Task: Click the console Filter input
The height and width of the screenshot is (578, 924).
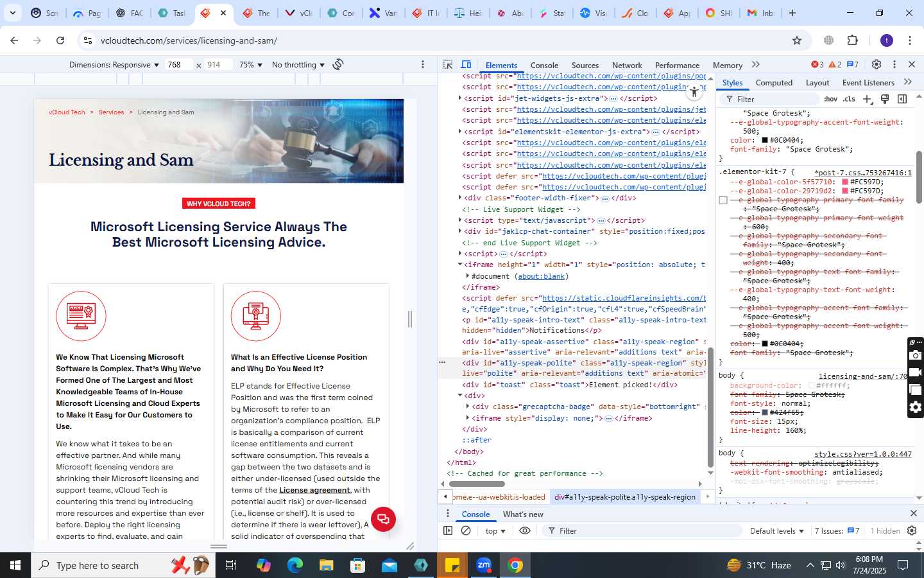Action: [x=642, y=531]
